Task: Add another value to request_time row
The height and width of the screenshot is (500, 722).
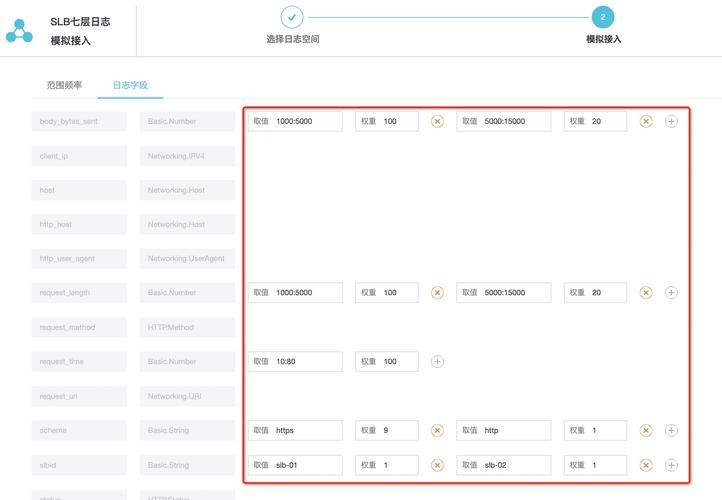Action: [x=437, y=361]
